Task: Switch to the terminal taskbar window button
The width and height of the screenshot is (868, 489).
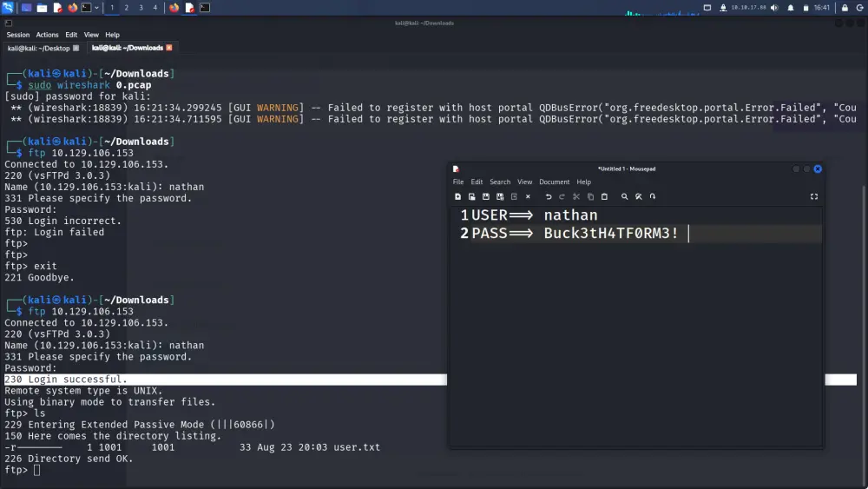Action: pos(205,8)
